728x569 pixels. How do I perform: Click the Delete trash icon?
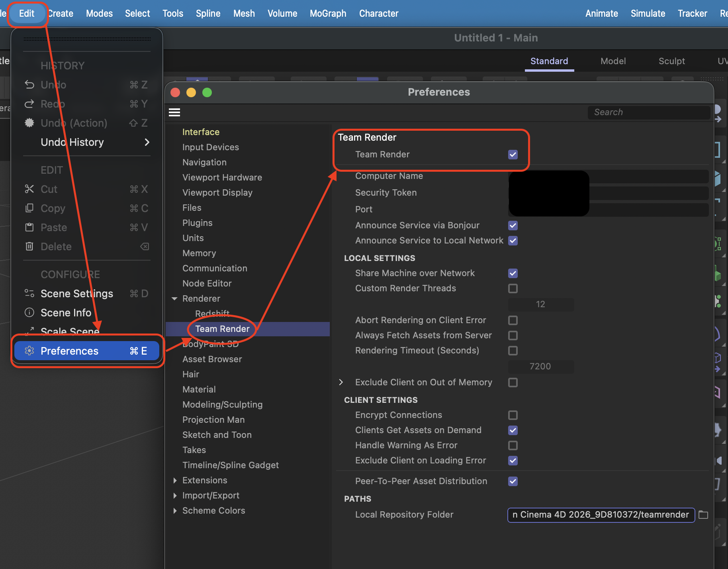pyautogui.click(x=29, y=246)
